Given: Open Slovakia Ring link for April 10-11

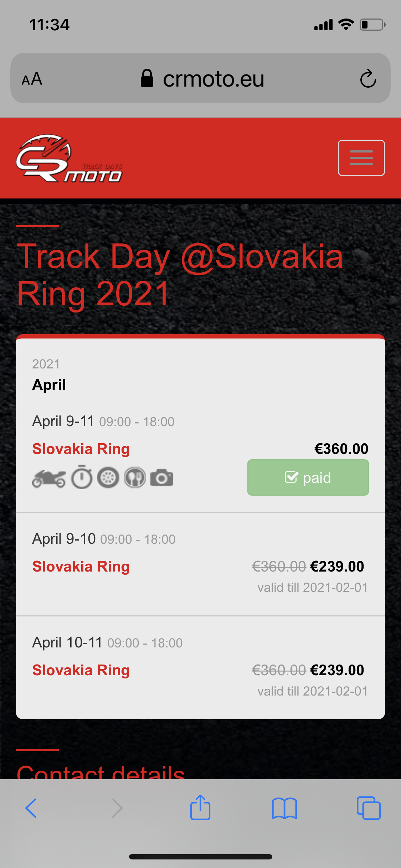Looking at the screenshot, I should coord(81,670).
